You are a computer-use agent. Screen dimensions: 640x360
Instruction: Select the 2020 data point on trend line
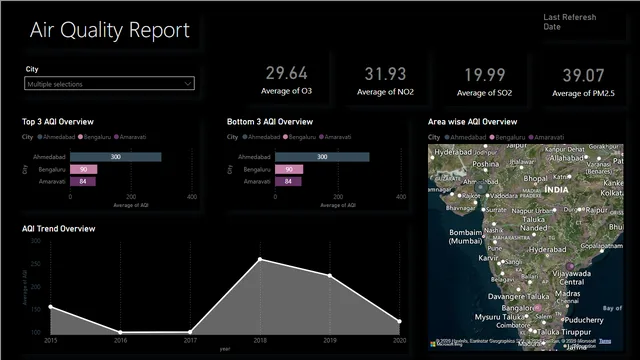pyautogui.click(x=400, y=321)
